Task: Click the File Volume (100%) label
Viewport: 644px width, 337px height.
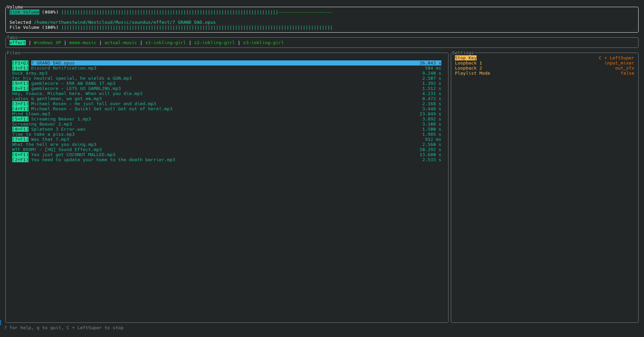Action: [x=34, y=27]
